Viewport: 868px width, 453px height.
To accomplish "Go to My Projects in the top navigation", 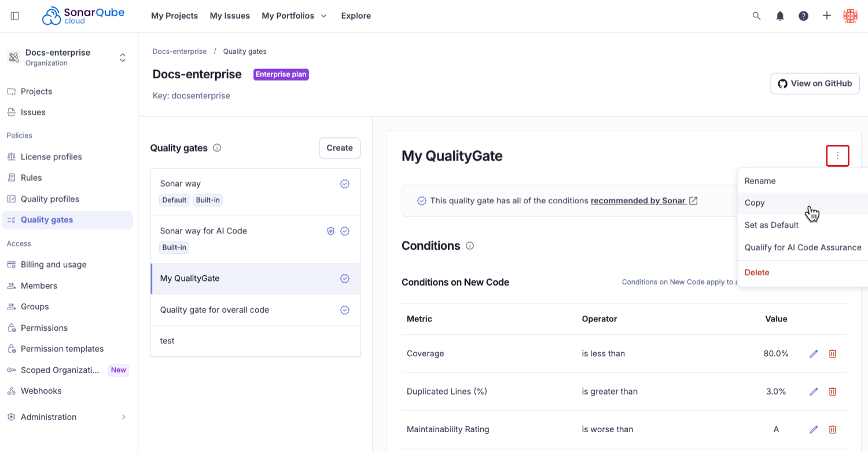I will pyautogui.click(x=174, y=16).
